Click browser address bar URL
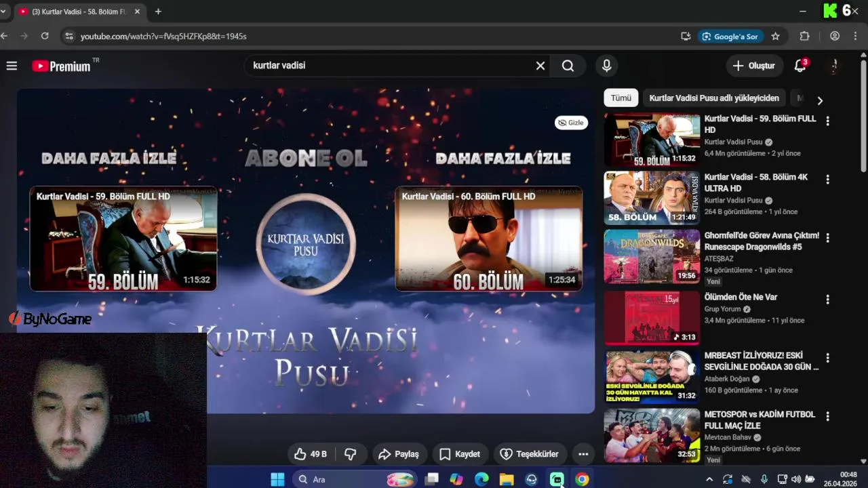This screenshot has width=868, height=488. (x=163, y=37)
